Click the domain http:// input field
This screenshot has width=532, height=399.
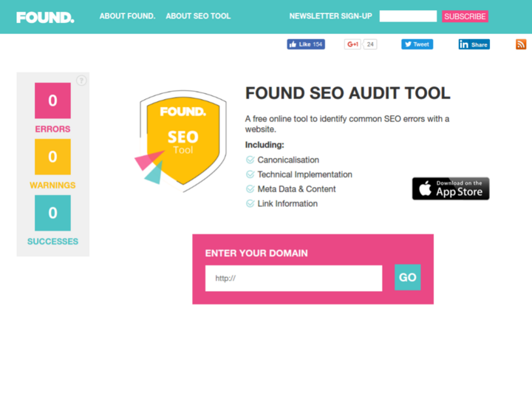[293, 278]
